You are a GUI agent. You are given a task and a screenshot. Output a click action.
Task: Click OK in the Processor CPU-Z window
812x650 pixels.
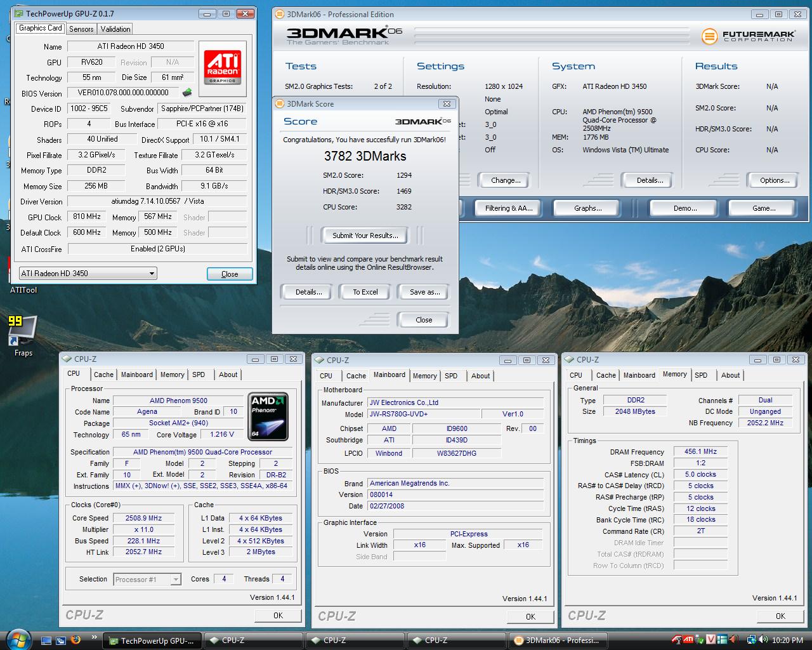(278, 615)
